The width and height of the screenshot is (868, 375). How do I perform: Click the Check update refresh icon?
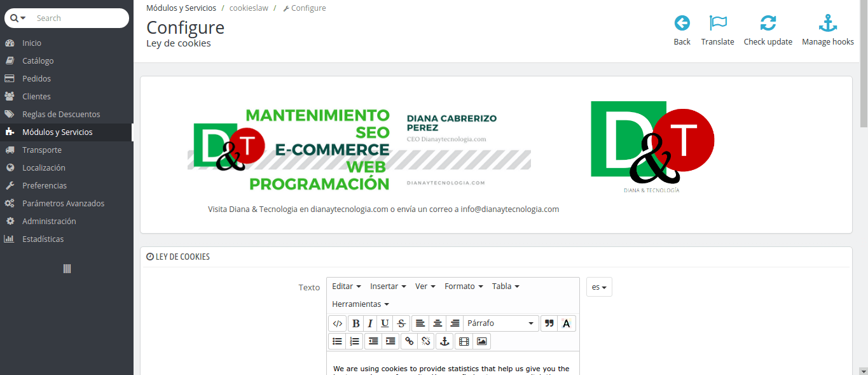click(768, 24)
